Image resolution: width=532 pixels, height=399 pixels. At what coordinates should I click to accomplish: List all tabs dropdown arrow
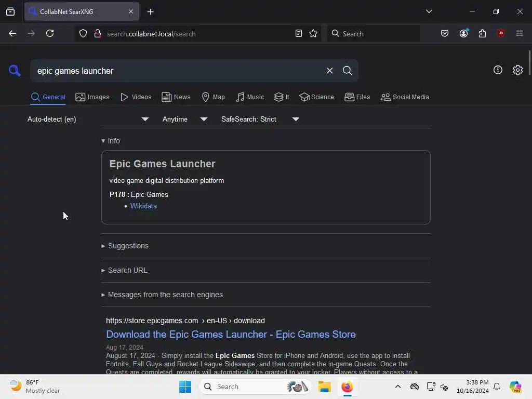click(429, 11)
